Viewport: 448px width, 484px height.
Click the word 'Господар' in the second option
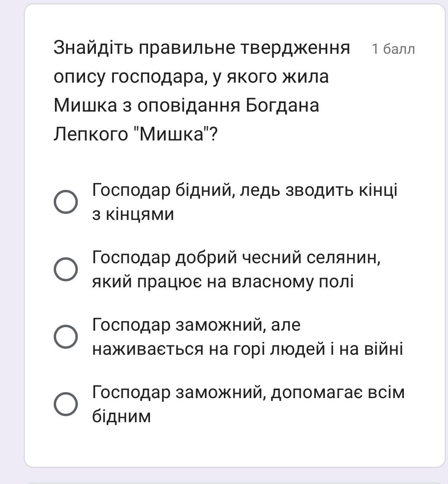(132, 257)
